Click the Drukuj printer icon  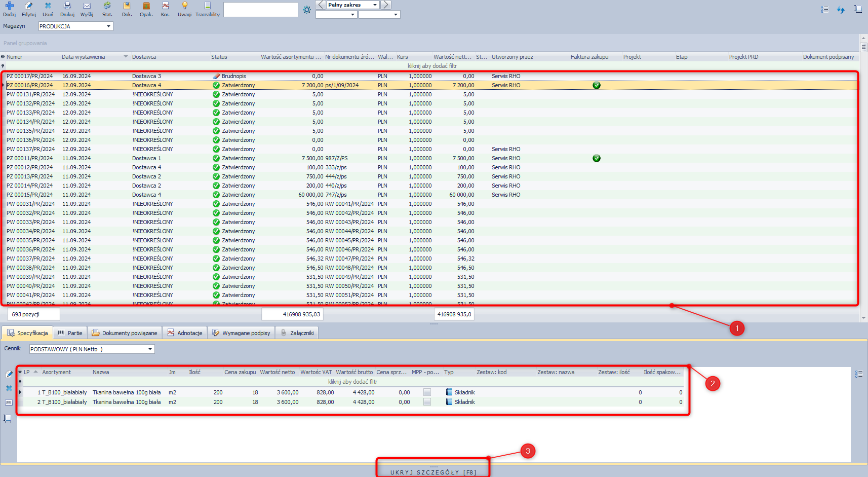67,6
